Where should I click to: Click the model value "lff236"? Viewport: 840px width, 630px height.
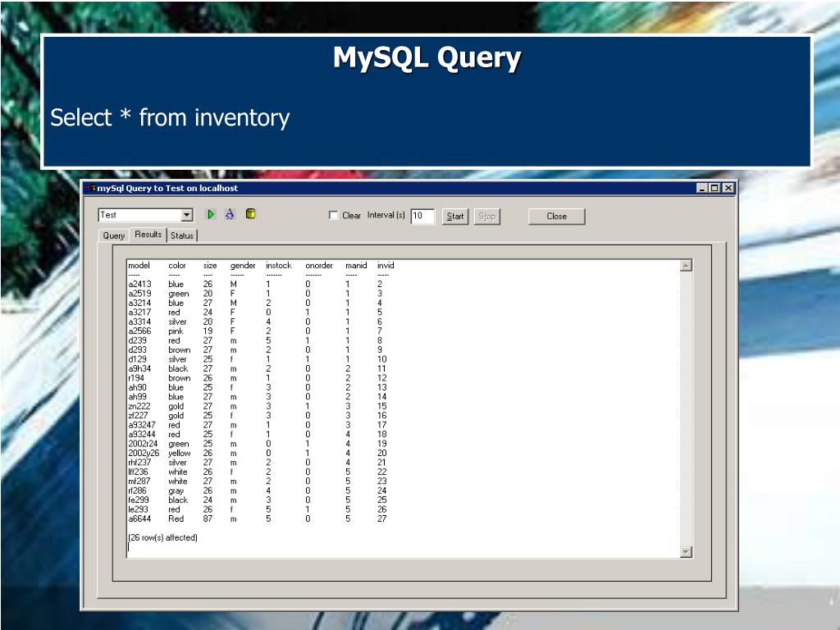pyautogui.click(x=138, y=472)
